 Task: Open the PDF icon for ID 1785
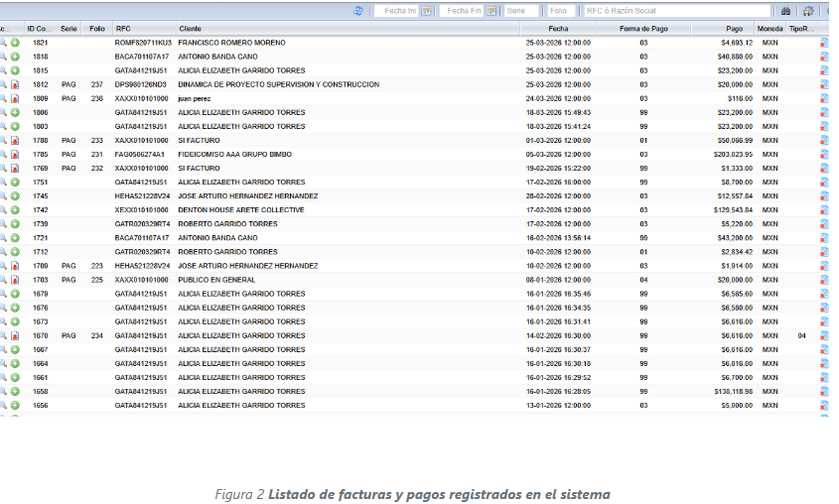click(15, 155)
